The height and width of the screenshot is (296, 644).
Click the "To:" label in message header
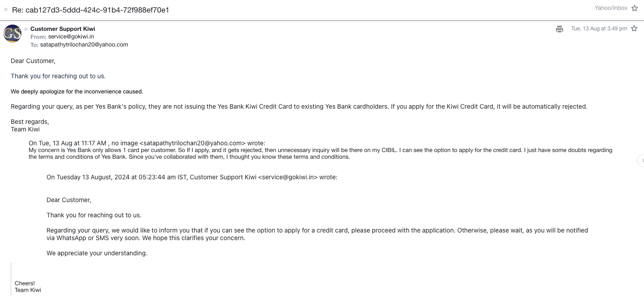[34, 45]
